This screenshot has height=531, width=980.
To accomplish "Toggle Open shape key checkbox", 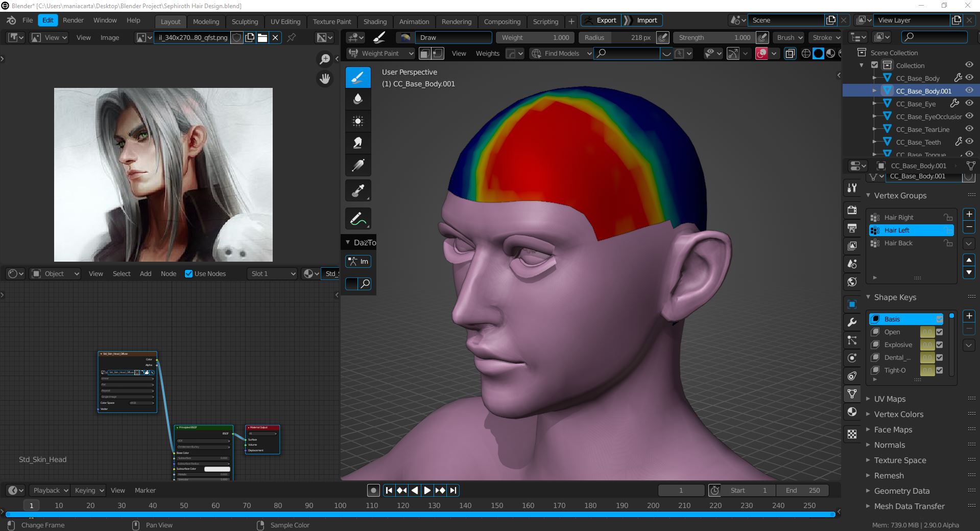I will tap(939, 332).
